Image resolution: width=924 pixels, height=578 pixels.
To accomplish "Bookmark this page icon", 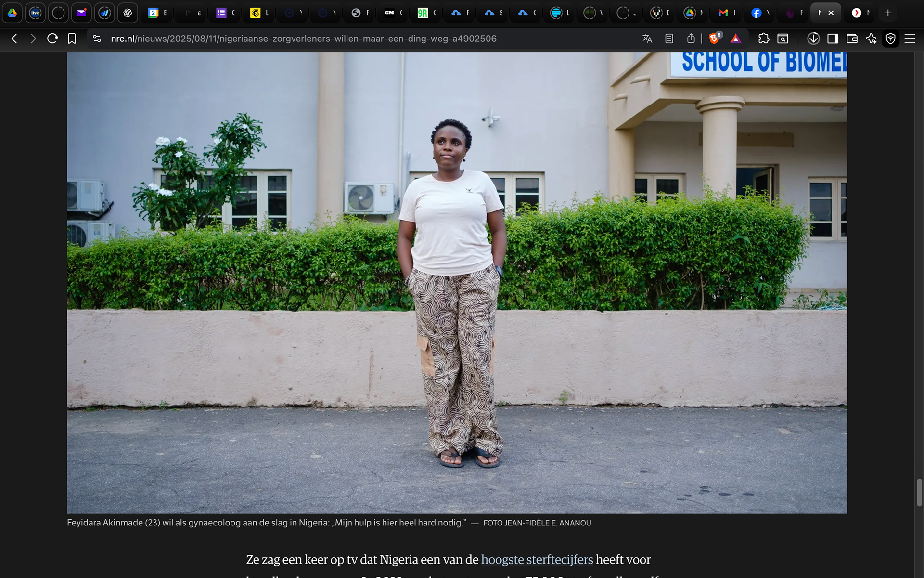I will point(72,39).
